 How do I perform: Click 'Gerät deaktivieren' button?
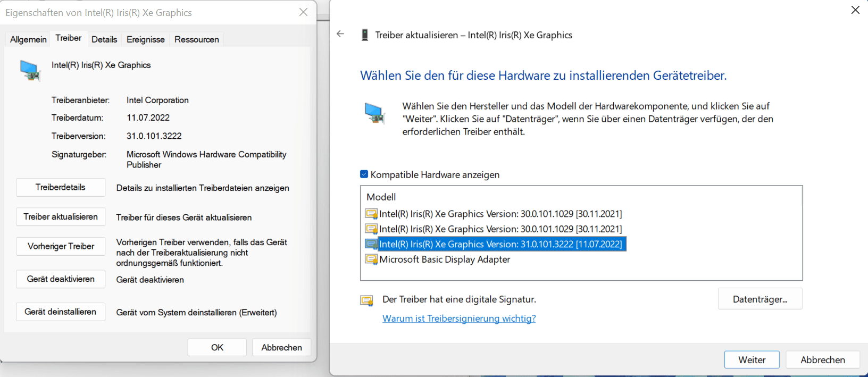tap(61, 279)
